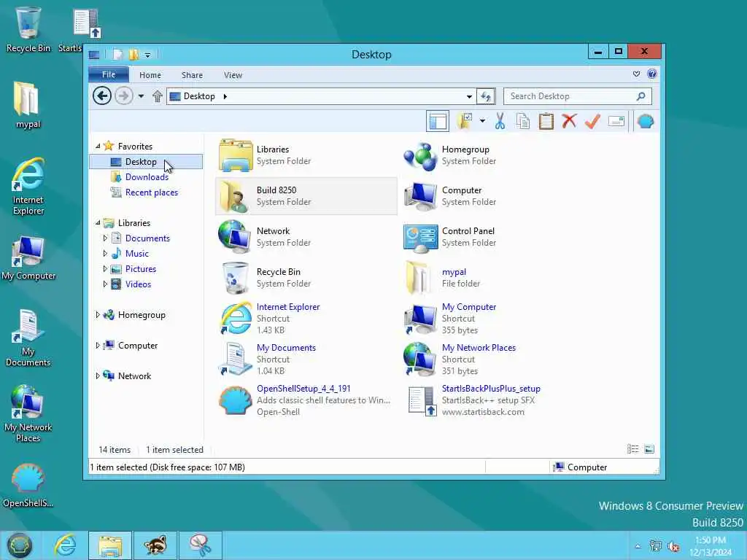Select Control Panel system folder item

(x=491, y=237)
